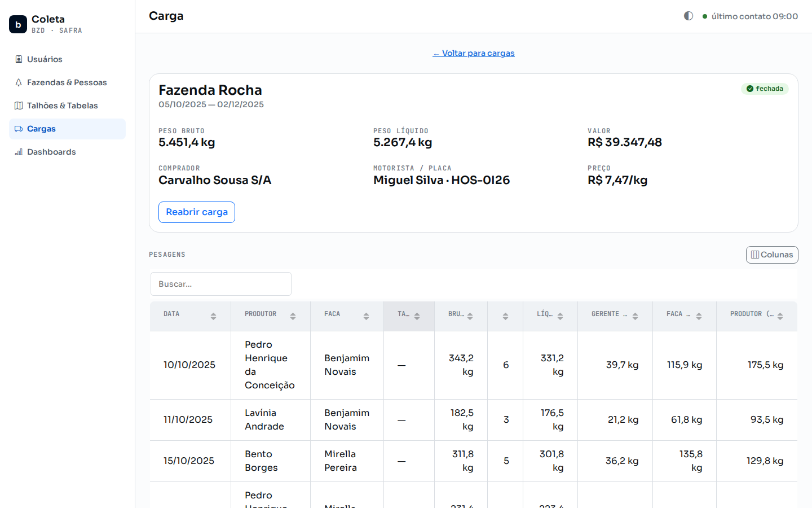Sort the unlabeled count column arrows
The height and width of the screenshot is (508, 812).
505,316
